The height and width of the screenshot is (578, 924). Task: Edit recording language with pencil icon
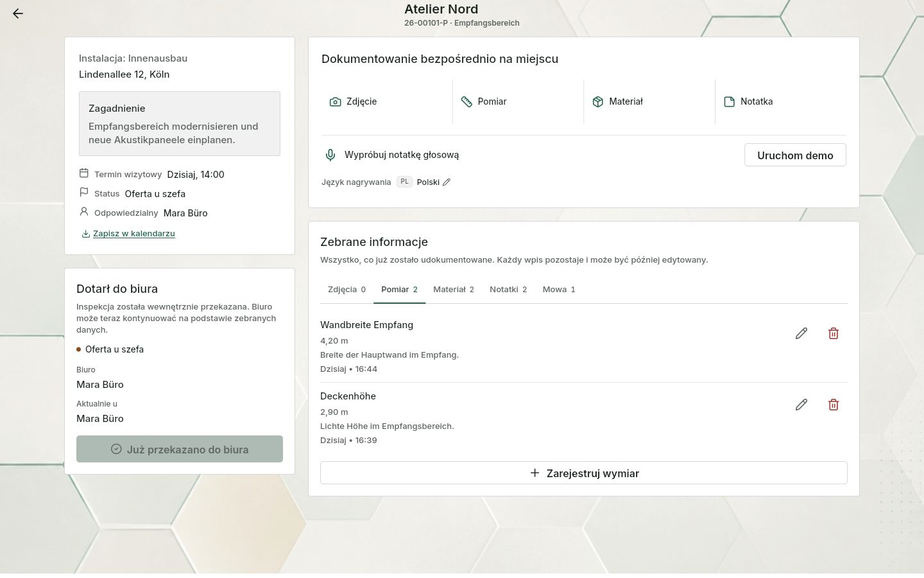click(447, 182)
